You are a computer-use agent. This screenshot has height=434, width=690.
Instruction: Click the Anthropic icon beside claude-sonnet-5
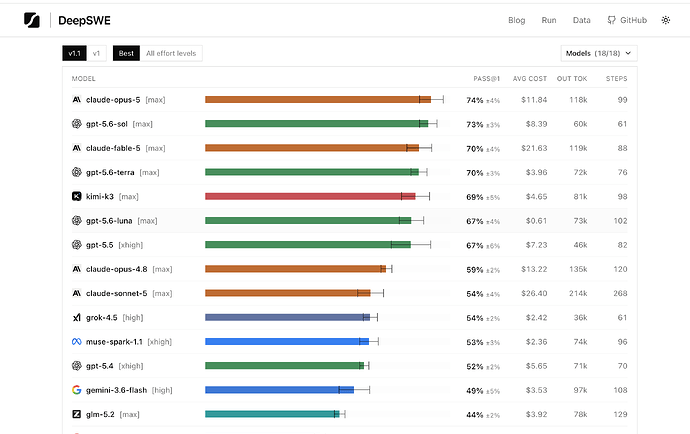coord(77,293)
